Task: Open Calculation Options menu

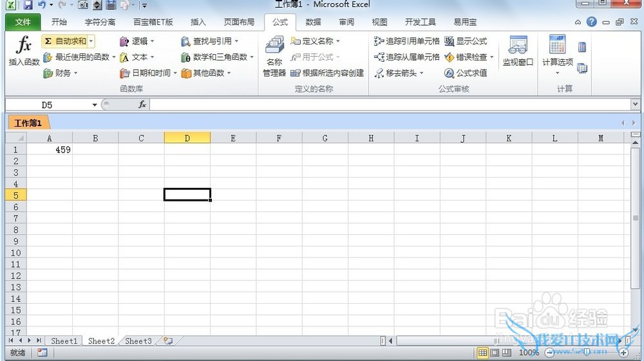Action: (x=557, y=55)
